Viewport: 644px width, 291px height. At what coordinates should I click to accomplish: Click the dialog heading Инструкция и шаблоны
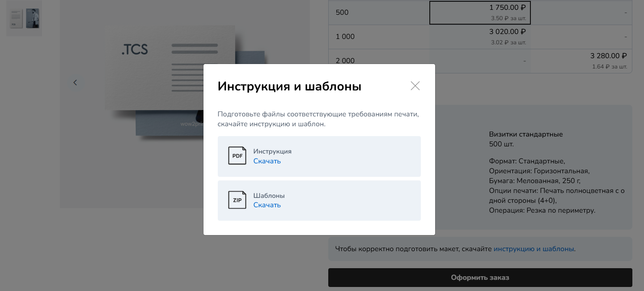click(x=289, y=86)
